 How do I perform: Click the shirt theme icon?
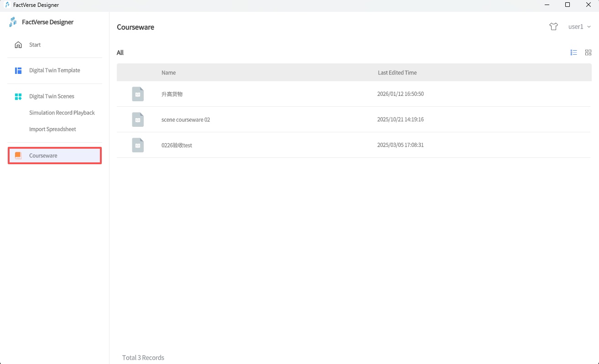tap(553, 27)
